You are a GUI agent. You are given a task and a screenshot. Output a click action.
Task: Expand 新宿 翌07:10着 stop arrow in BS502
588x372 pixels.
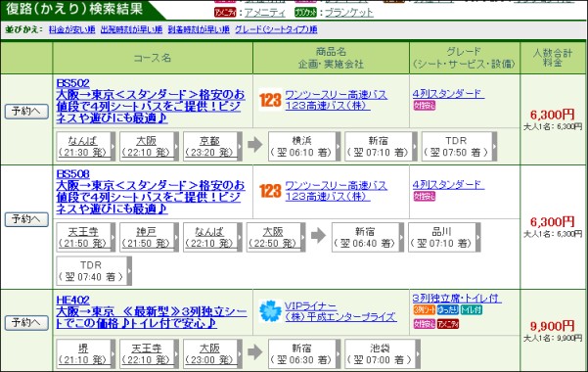click(415, 147)
